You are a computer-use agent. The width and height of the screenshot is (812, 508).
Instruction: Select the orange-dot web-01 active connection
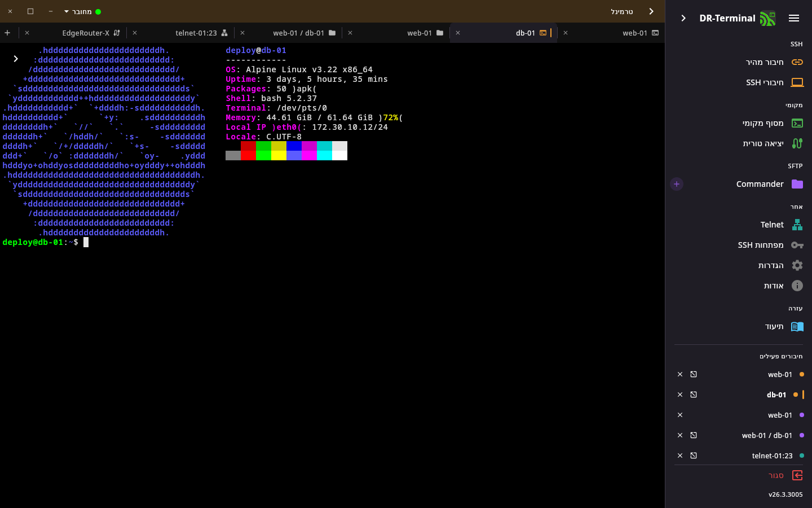click(780, 374)
